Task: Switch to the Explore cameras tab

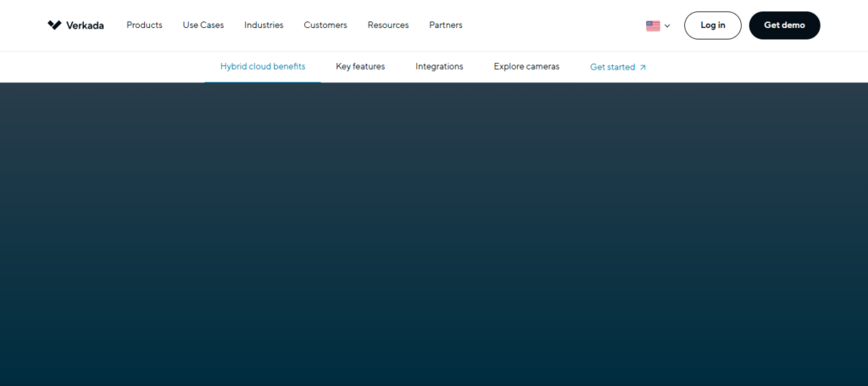Action: pyautogui.click(x=526, y=66)
